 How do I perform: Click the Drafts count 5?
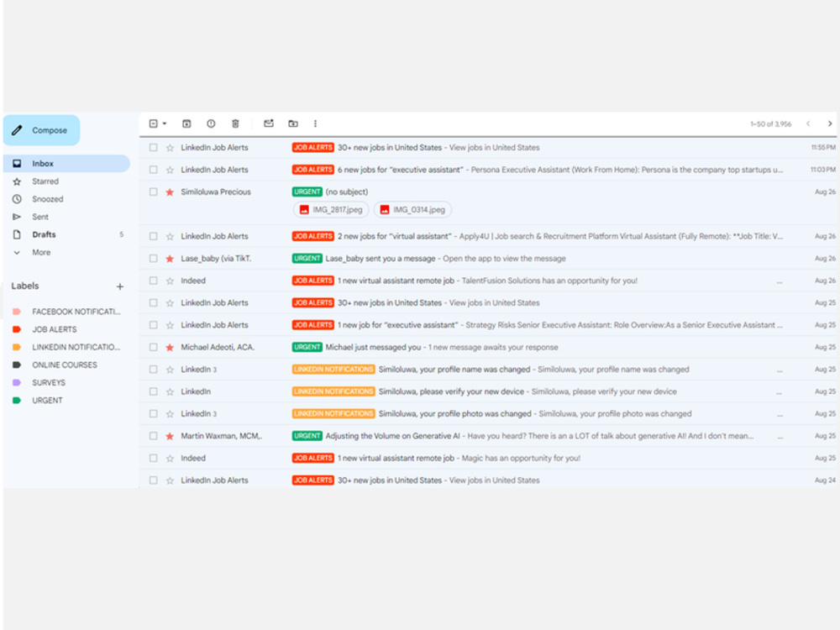click(x=122, y=234)
